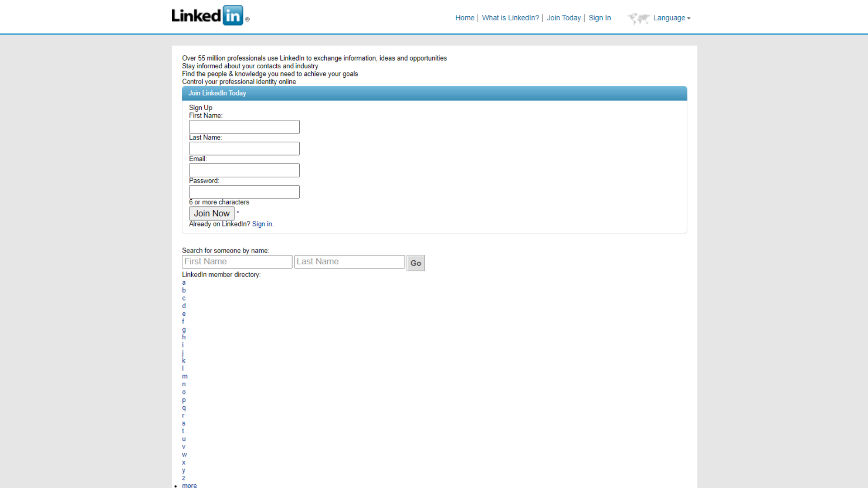This screenshot has width=868, height=488.
Task: Click the First Name input field
Action: (244, 127)
